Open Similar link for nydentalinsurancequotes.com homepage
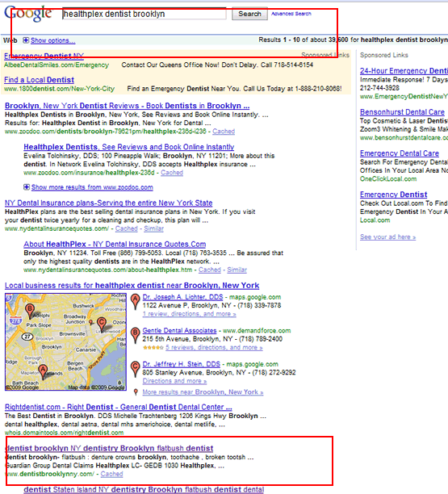 pos(153,228)
